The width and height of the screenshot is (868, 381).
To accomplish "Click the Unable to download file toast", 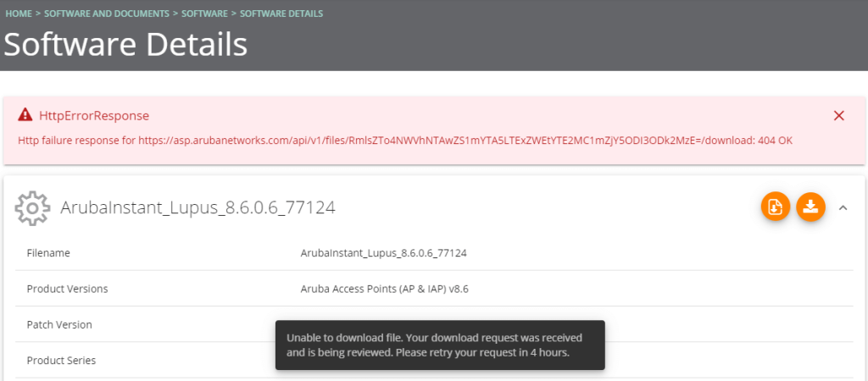I will pyautogui.click(x=440, y=345).
